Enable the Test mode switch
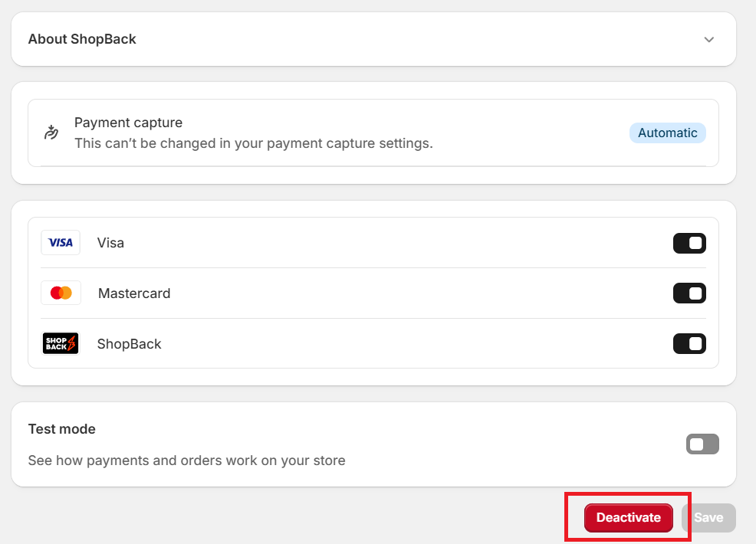 coord(702,444)
